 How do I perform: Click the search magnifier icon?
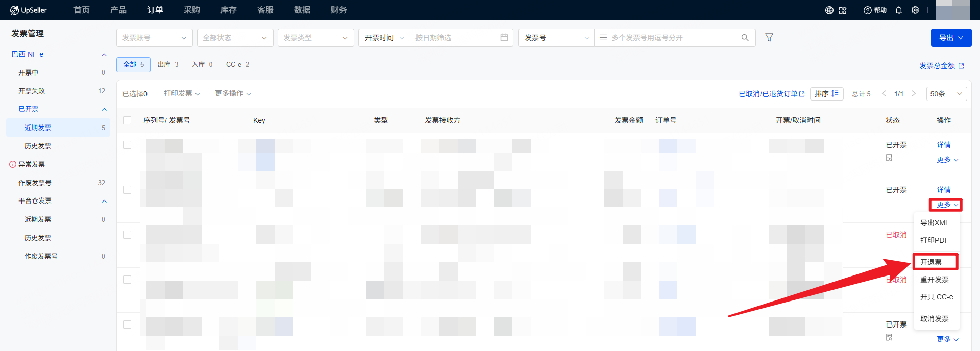[745, 38]
